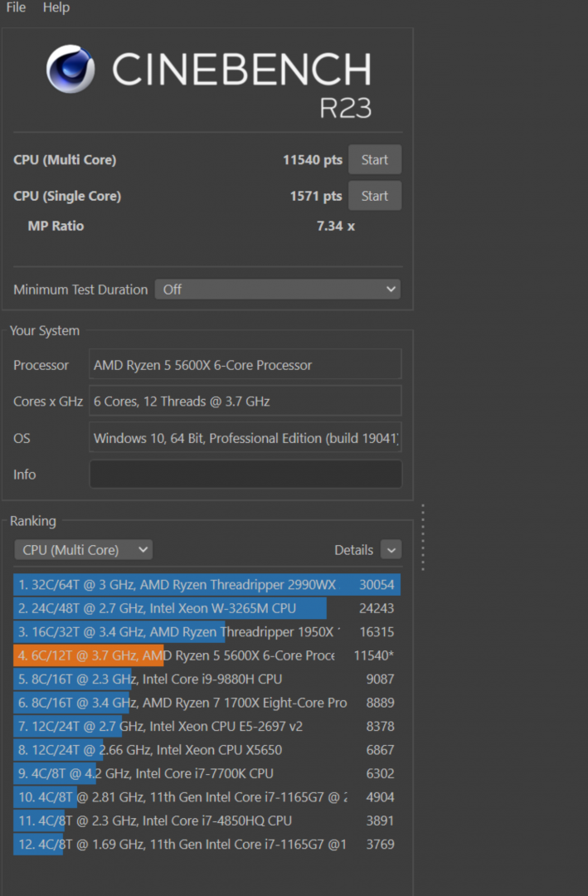Image resolution: width=588 pixels, height=896 pixels.
Task: Click the CPU (Single Core) label
Action: [x=67, y=196]
